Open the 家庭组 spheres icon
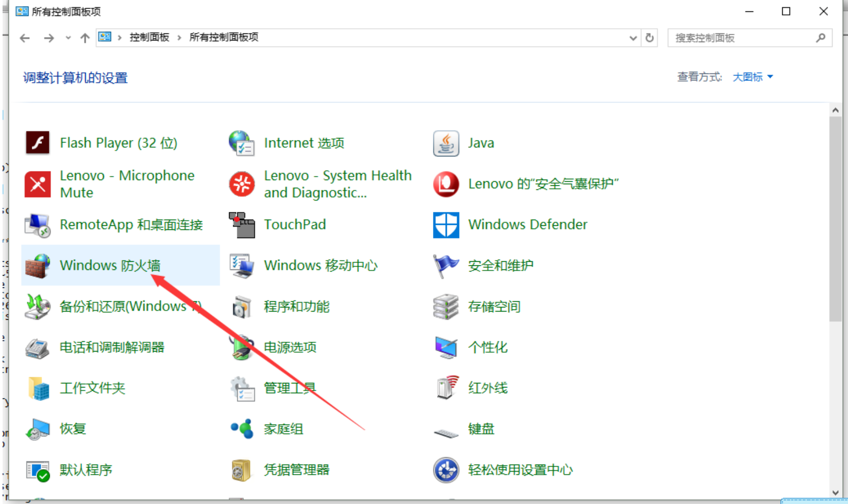The height and width of the screenshot is (504, 848). (241, 429)
